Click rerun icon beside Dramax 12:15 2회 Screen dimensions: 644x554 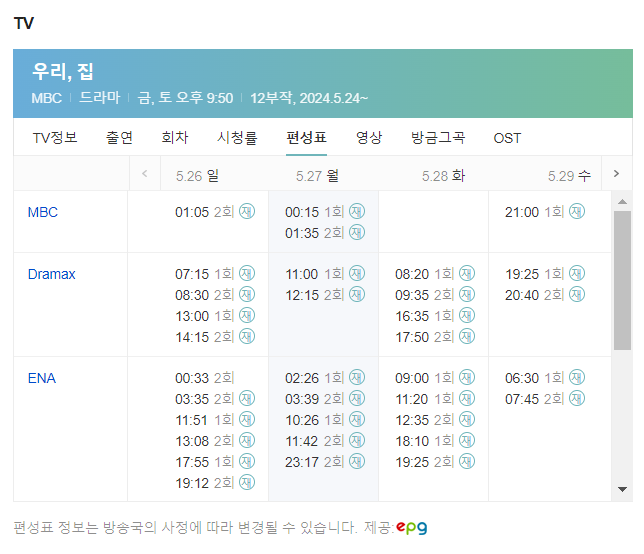(x=357, y=294)
